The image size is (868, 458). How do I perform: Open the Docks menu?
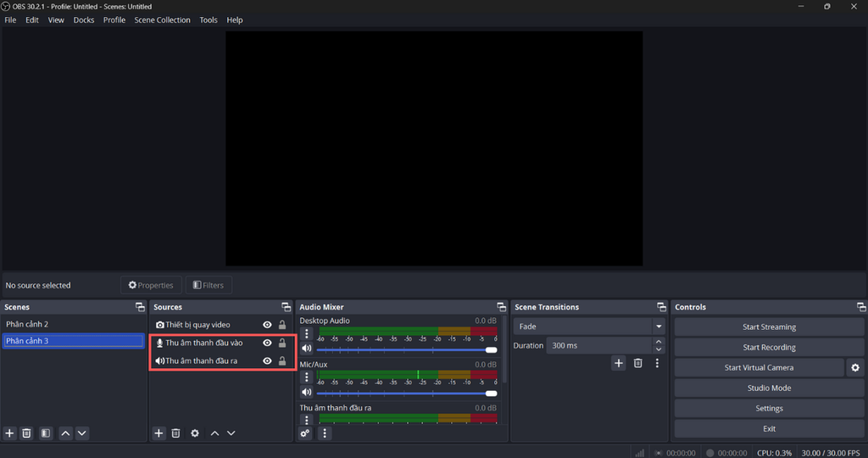84,20
